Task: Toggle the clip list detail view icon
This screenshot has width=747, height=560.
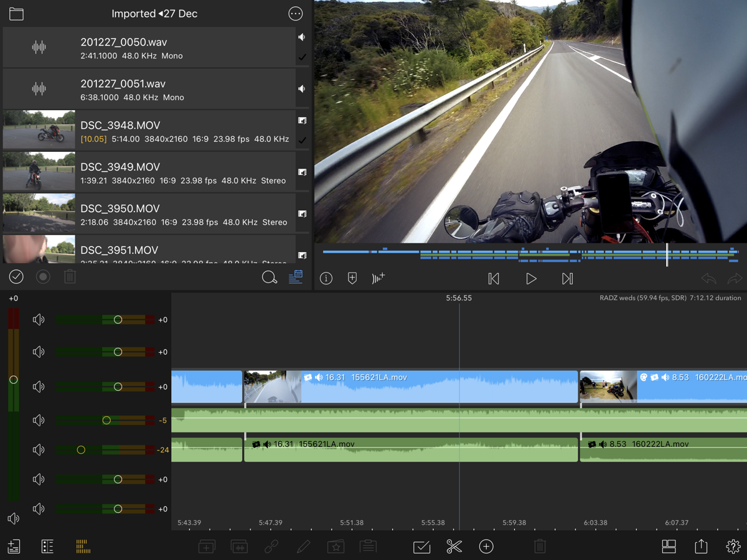Action: (x=296, y=278)
